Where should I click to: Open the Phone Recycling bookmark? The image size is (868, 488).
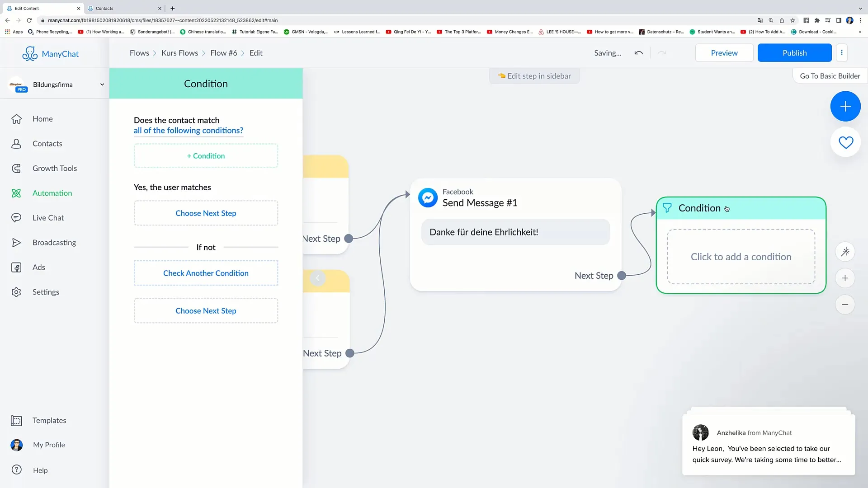point(50,32)
